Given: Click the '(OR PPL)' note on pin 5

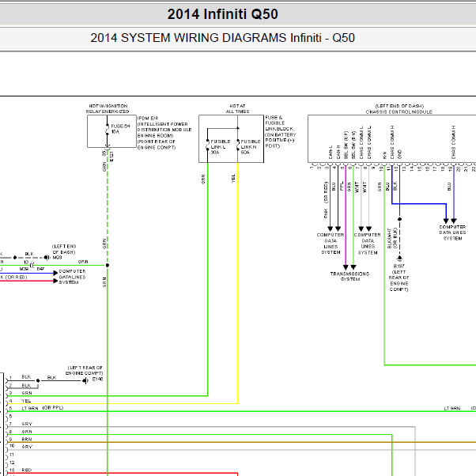Looking at the screenshot, I should tap(53, 408).
